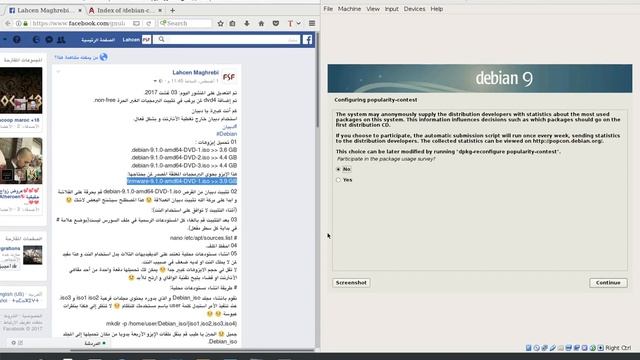Click highlighted firmware-9.1.0-amd64-DVD-1.iso line
This screenshot has height=360, width=640.
[182, 181]
